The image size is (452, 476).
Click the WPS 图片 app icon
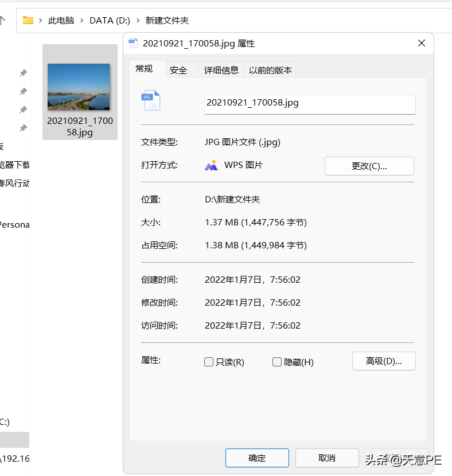211,165
